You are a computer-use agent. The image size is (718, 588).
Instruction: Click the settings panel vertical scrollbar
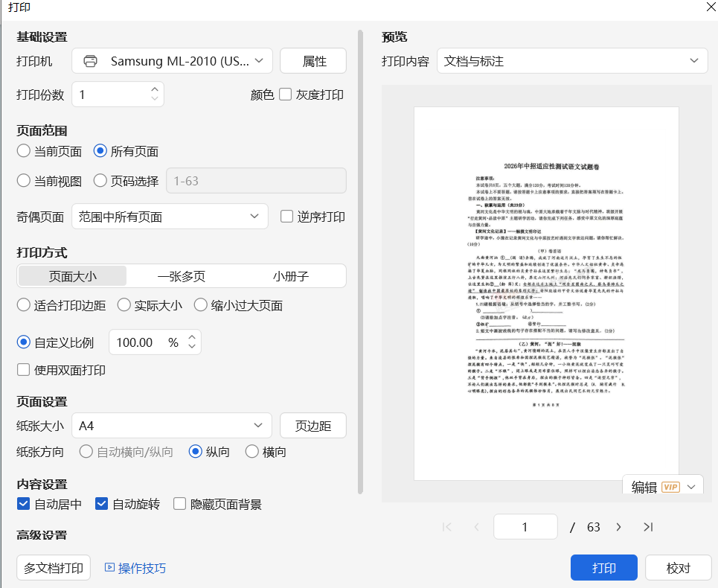[x=360, y=261]
